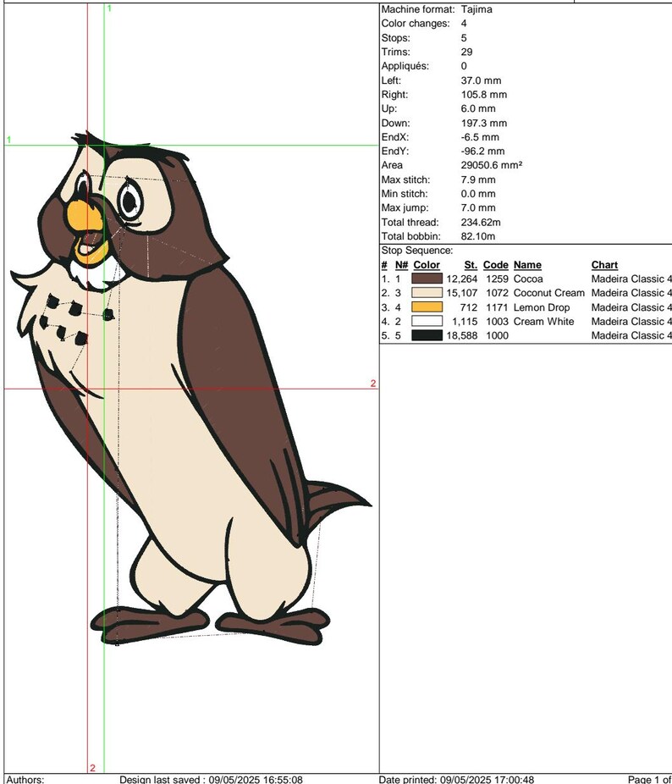Click the 'St.' column header
The height and width of the screenshot is (784, 672).
(471, 265)
